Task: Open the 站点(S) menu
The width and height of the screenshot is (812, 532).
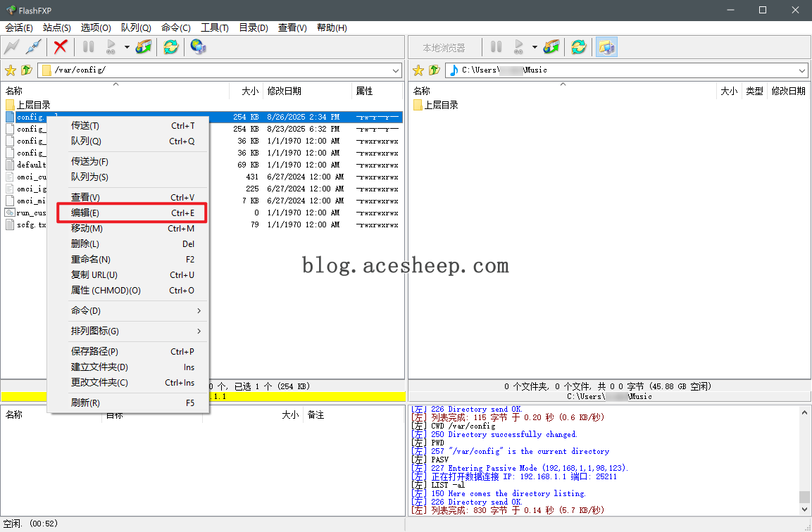Action: click(x=57, y=28)
